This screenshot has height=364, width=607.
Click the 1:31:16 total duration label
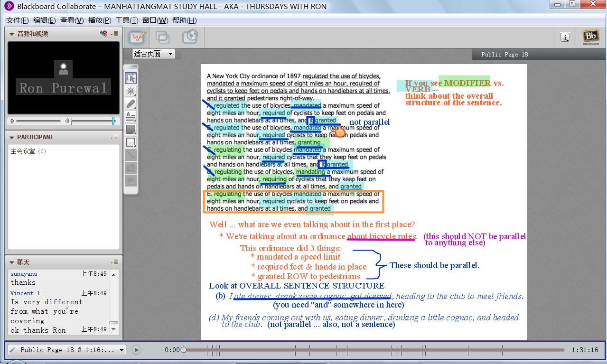point(585,350)
